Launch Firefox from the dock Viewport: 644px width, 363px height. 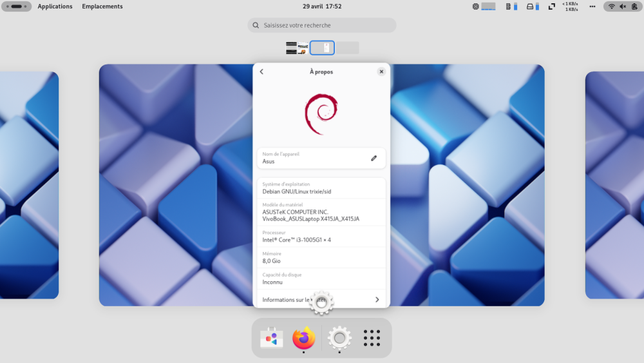pyautogui.click(x=303, y=338)
